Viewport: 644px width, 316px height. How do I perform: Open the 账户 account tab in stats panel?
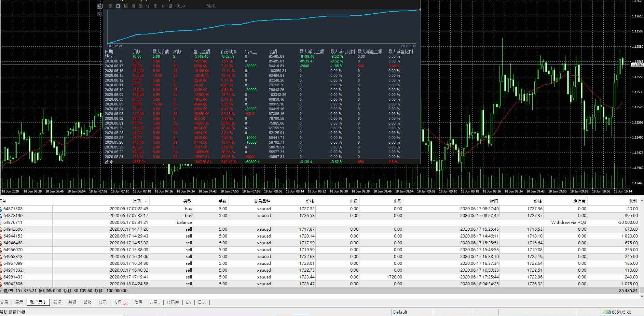[181, 6]
